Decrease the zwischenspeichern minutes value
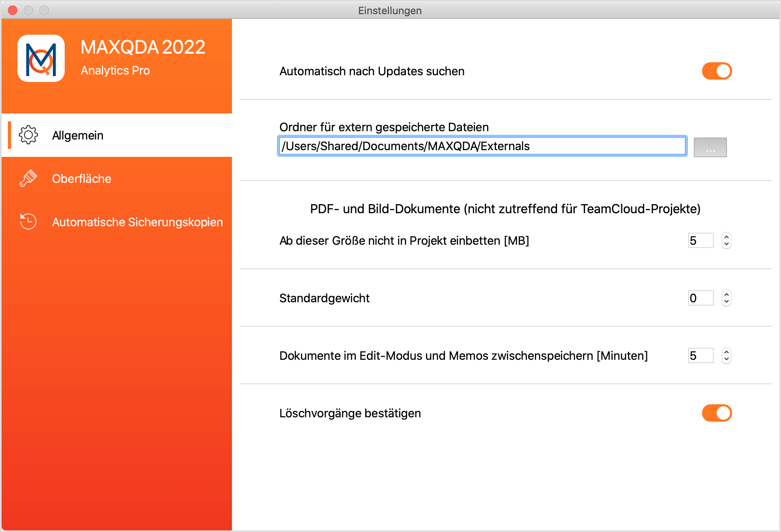This screenshot has width=781, height=532. pyautogui.click(x=727, y=359)
